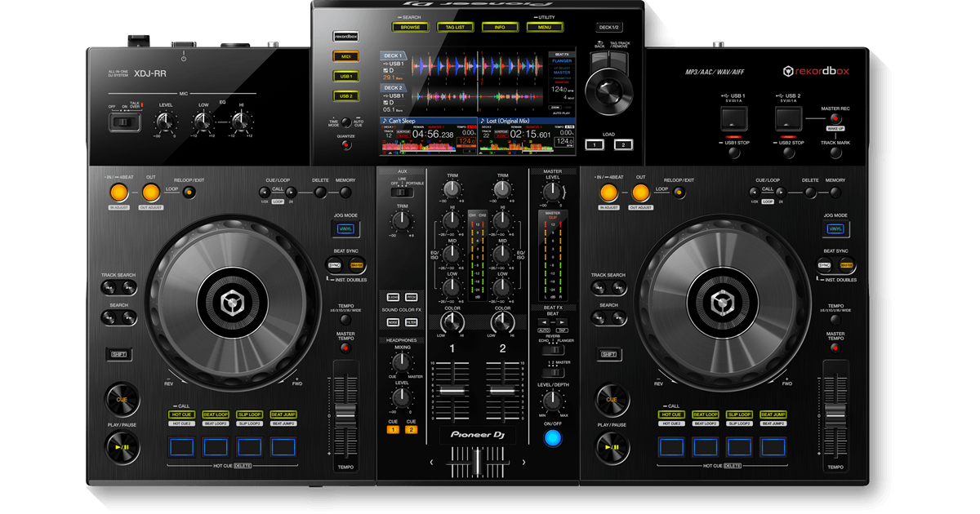Select left deck BEAT LOOP pad mode

click(216, 414)
